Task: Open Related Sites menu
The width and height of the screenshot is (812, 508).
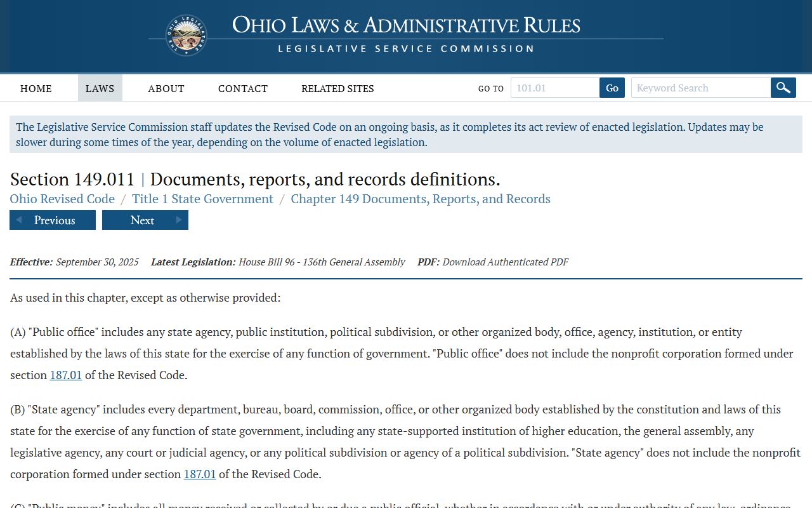Action: coord(337,88)
